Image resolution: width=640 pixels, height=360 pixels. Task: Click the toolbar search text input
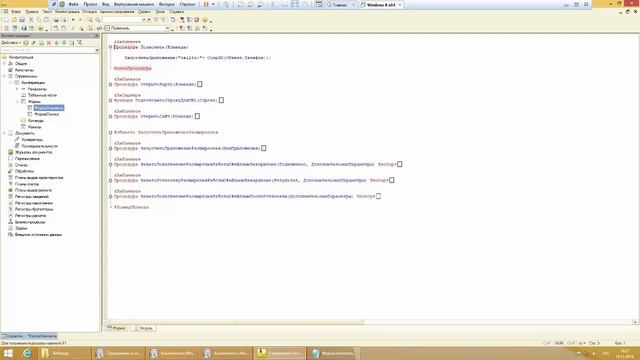(122, 20)
